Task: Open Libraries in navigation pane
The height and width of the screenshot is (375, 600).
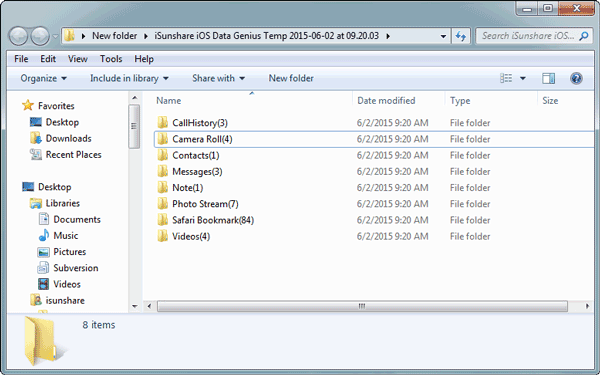Action: pyautogui.click(x=62, y=203)
